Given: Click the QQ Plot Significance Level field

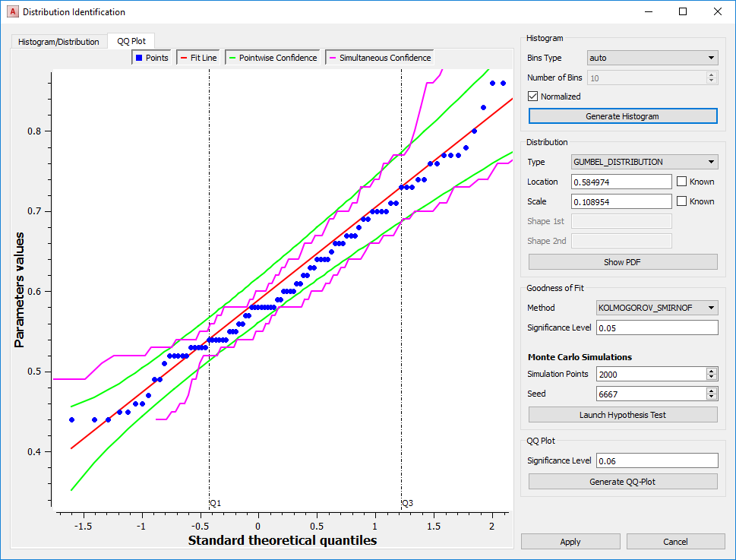Looking at the screenshot, I should coord(656,460).
